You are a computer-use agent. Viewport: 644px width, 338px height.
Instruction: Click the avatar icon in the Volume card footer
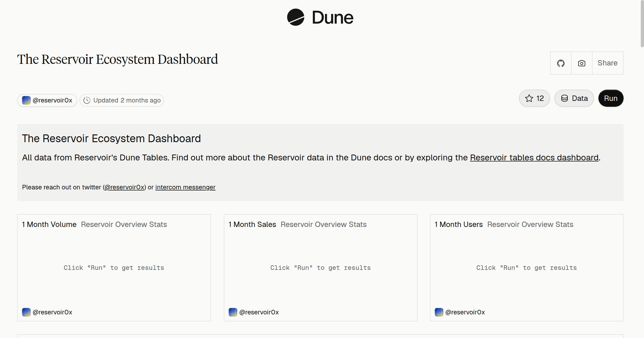(x=26, y=312)
